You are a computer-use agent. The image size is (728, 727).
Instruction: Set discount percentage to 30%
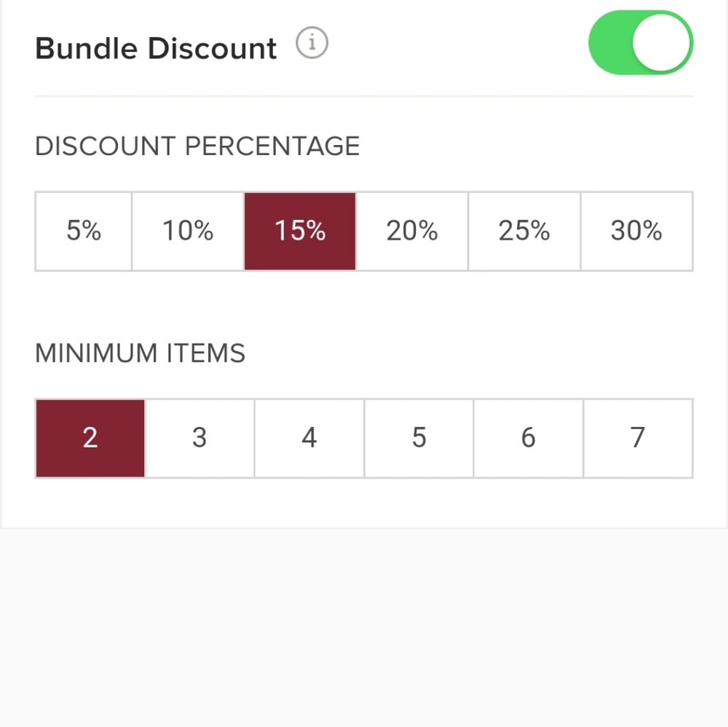pos(638,231)
